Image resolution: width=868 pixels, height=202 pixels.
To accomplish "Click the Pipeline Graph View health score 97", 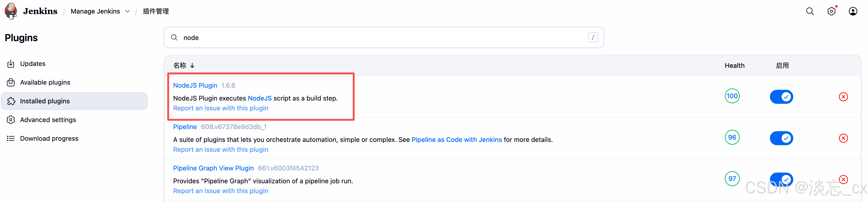I will click(x=732, y=179).
